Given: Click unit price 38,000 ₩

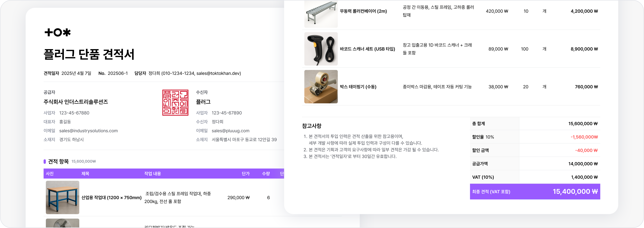Looking at the screenshot, I should click(498, 87).
